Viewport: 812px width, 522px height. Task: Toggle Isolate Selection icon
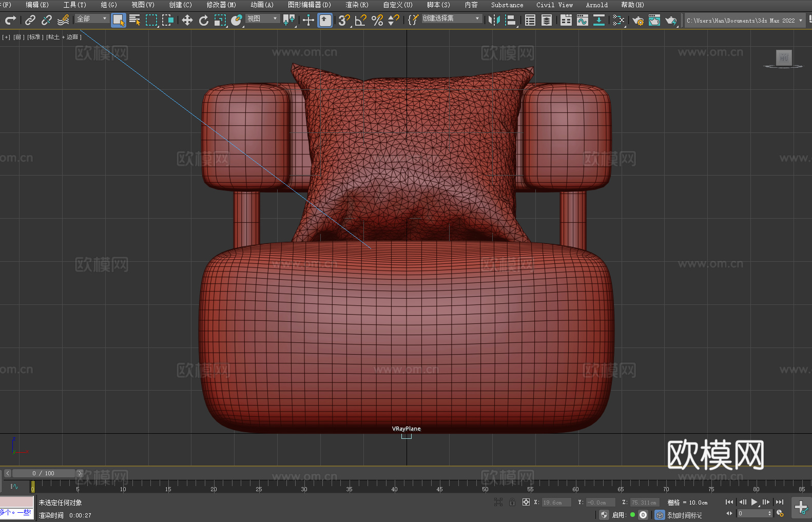point(498,502)
